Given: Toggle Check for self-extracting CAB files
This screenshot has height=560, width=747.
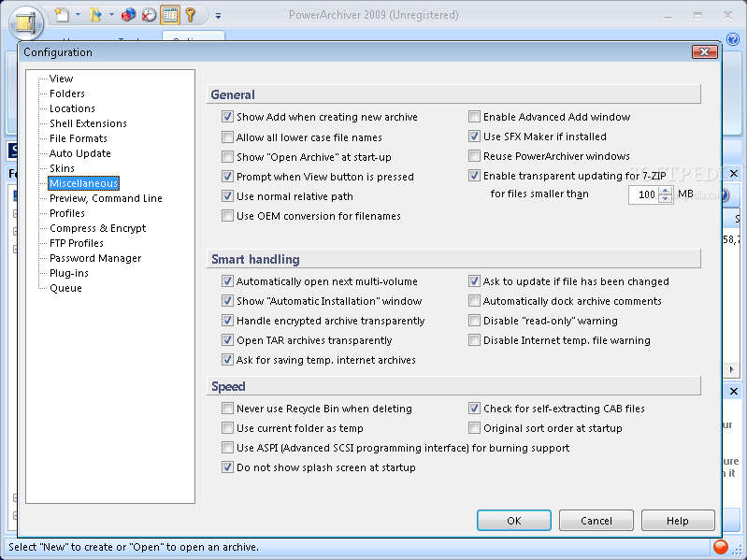Looking at the screenshot, I should pos(474,409).
